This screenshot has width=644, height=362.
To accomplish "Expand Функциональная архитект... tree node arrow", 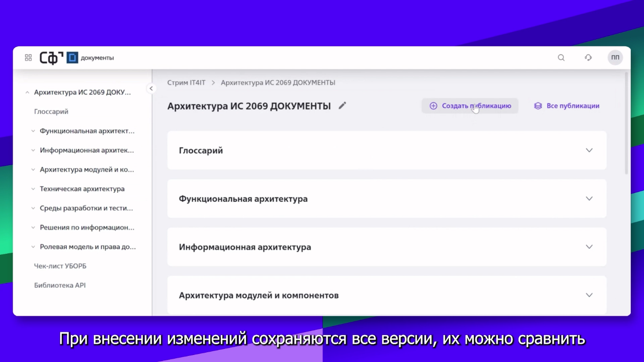I will [x=33, y=131].
